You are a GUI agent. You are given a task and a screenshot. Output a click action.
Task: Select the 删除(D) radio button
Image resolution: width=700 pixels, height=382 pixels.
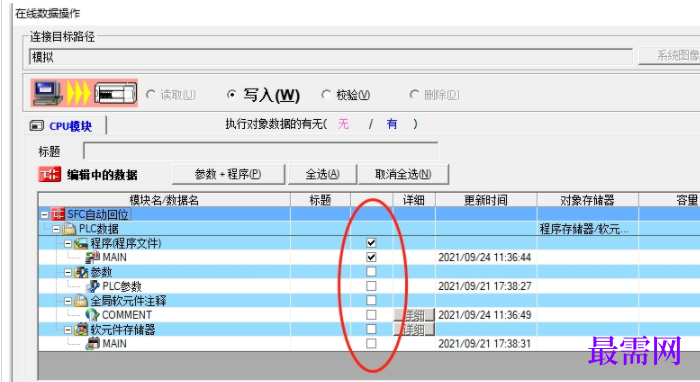[414, 95]
